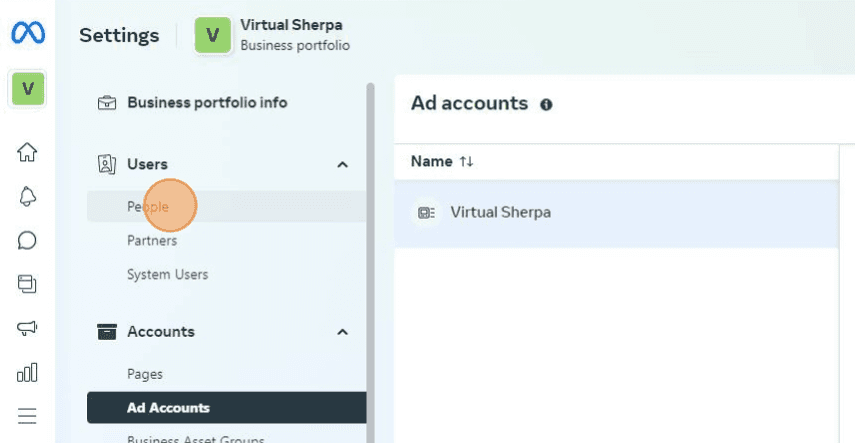The width and height of the screenshot is (855, 443).
Task: Open the Ads megaphone icon
Action: (x=27, y=328)
